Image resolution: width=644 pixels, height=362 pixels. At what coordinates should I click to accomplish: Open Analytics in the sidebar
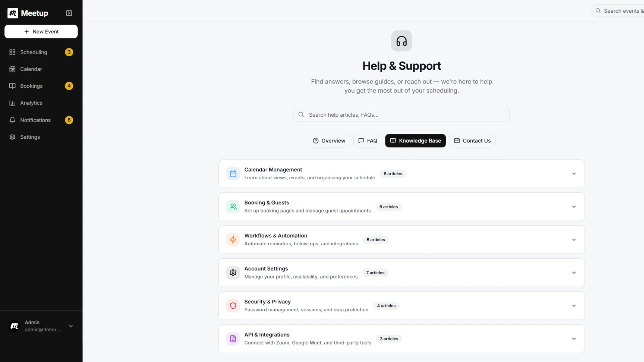tap(41, 103)
